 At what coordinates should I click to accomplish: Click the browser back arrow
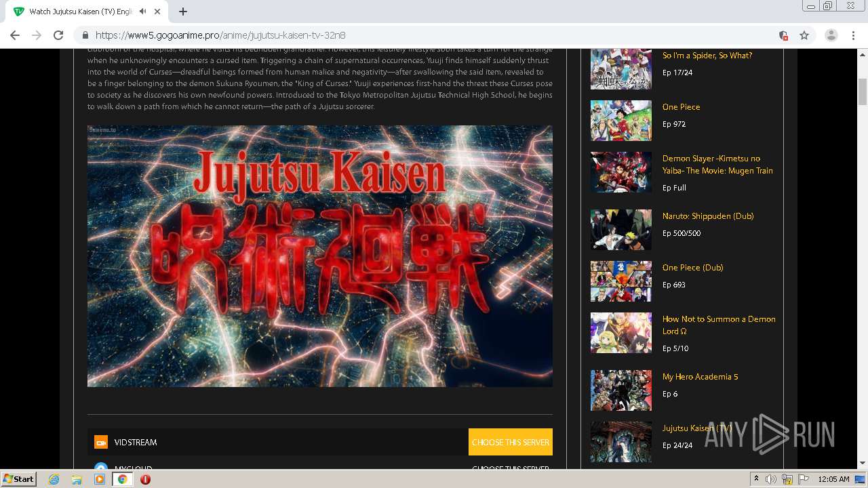(15, 35)
